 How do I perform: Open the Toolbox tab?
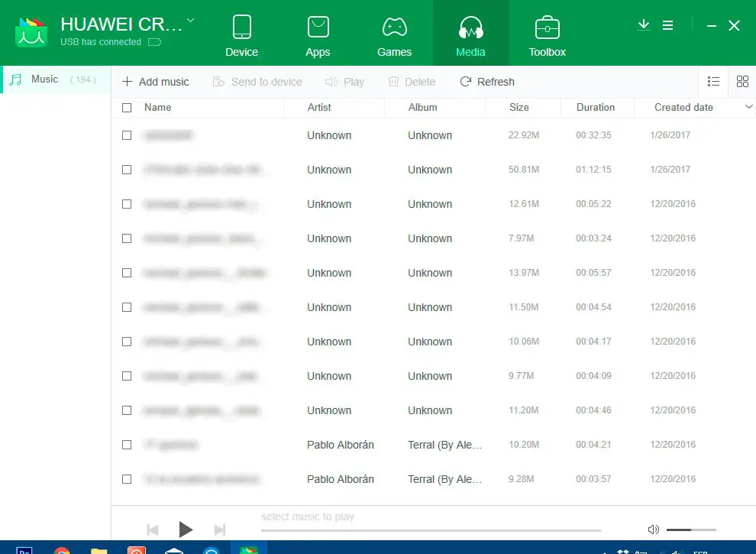pyautogui.click(x=547, y=36)
